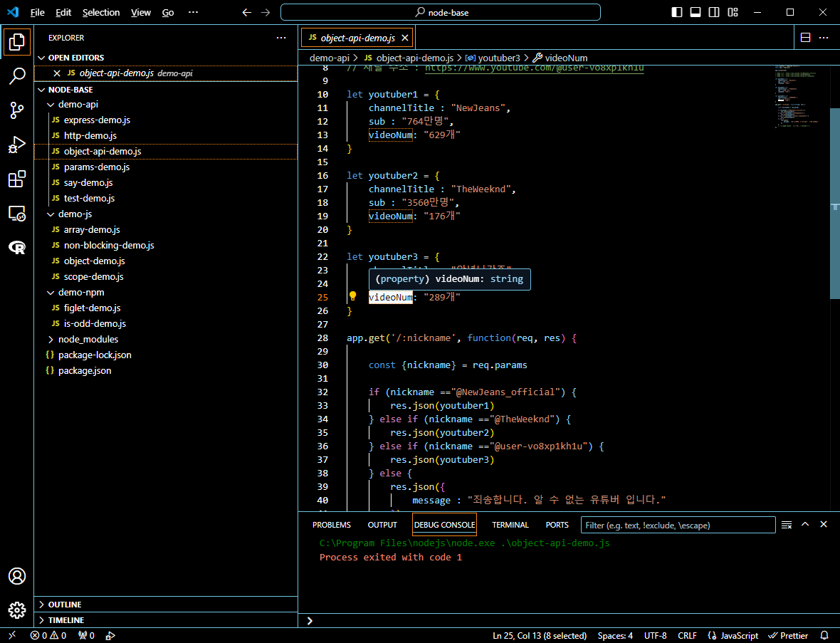This screenshot has width=840, height=643.
Task: Click the lightbulb code action on line 25
Action: (352, 296)
